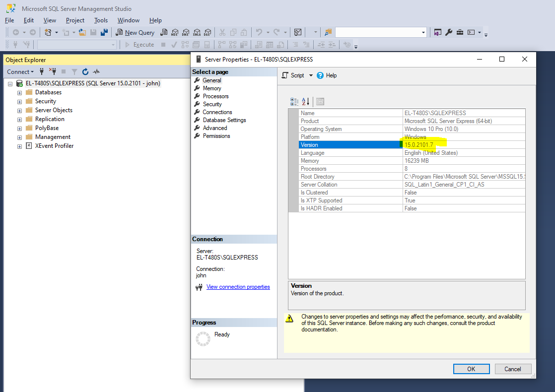
Task: Sort properties alphabetically with A-Z icon
Action: pos(306,102)
